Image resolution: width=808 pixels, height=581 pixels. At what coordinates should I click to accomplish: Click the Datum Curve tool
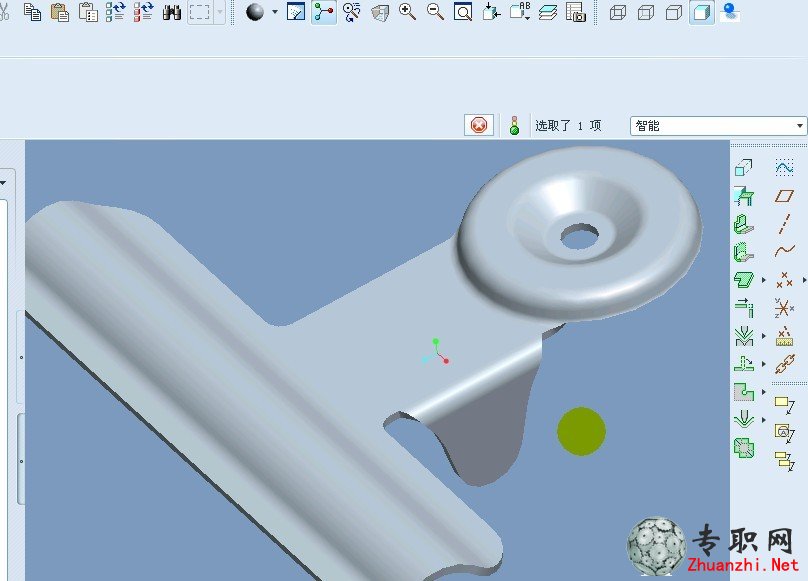click(784, 252)
